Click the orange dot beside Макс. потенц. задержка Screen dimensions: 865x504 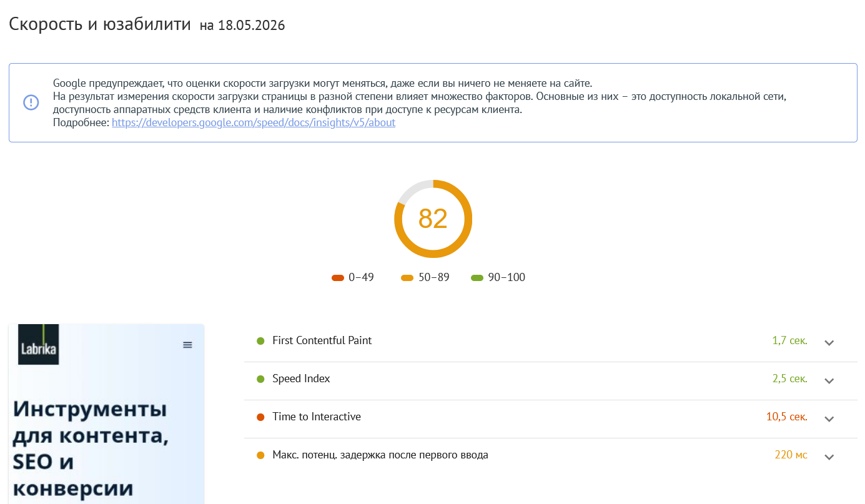click(x=261, y=455)
